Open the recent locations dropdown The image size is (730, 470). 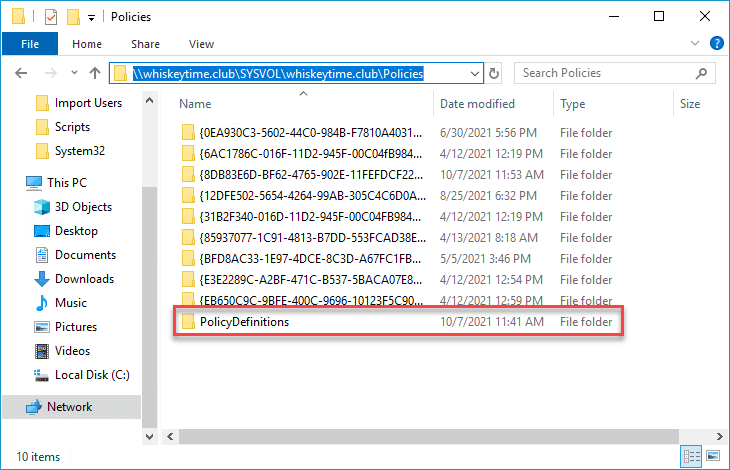tap(74, 73)
